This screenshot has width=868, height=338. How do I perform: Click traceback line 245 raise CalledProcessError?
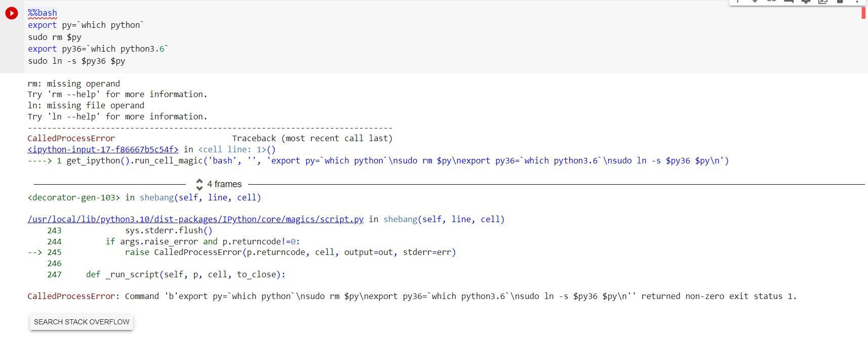point(242,252)
